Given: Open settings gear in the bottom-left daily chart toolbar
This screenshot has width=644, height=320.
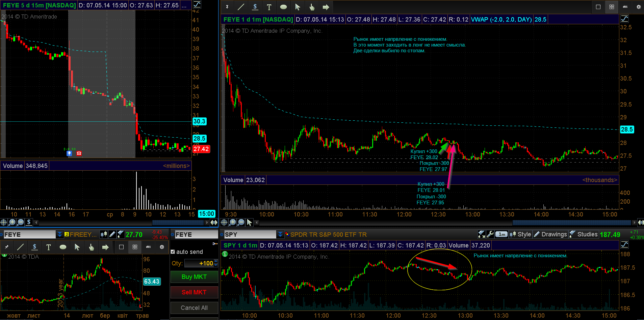Looking at the screenshot, I should point(162,247).
